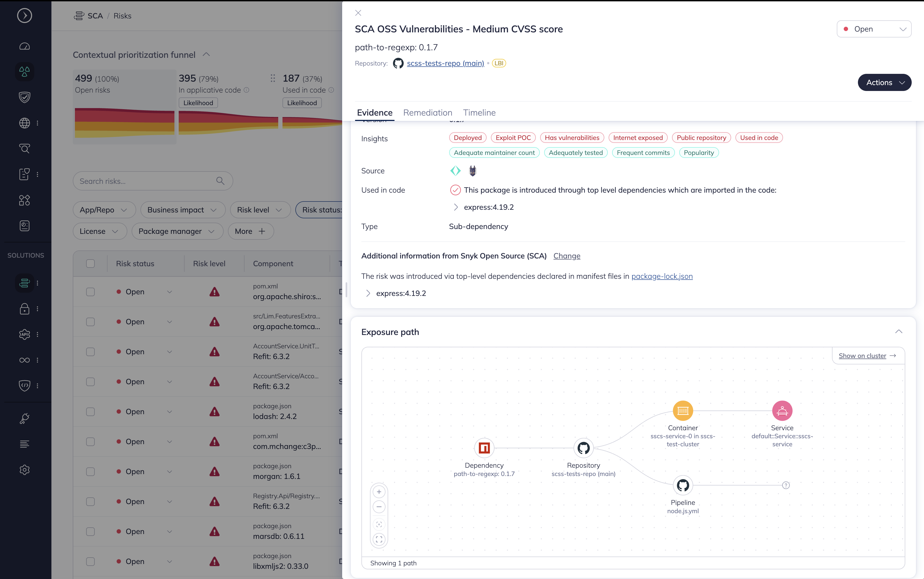Open the Risks hazard icon in sidebar
Viewport: 924px width, 579px height.
coord(25,72)
